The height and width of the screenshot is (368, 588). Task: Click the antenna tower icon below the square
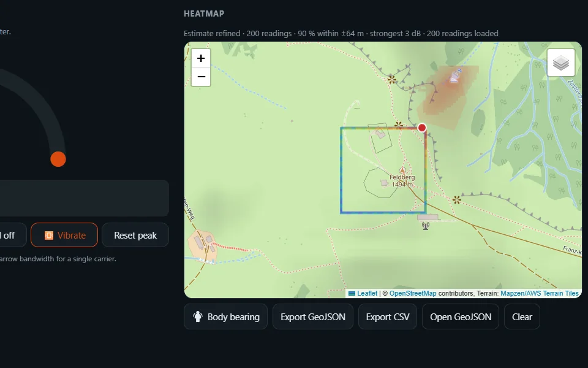pyautogui.click(x=425, y=226)
